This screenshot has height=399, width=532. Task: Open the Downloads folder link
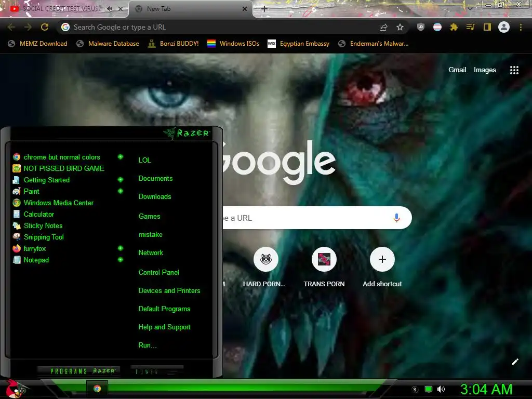pos(155,196)
